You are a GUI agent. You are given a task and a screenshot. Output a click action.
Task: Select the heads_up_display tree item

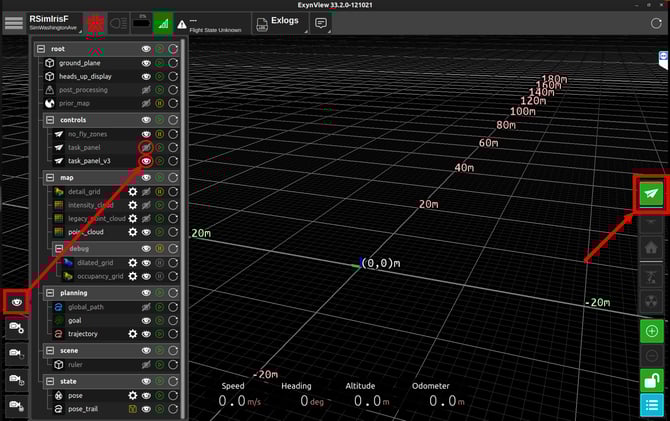(x=85, y=76)
